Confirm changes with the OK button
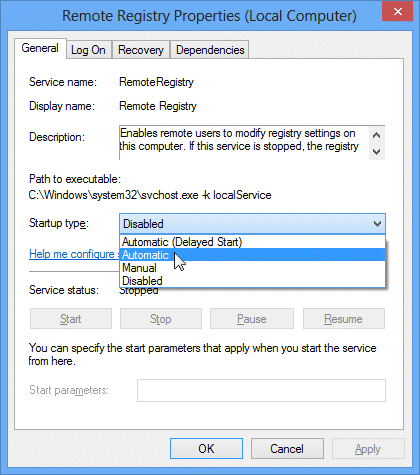Viewport: 420px width, 475px height. tap(206, 449)
